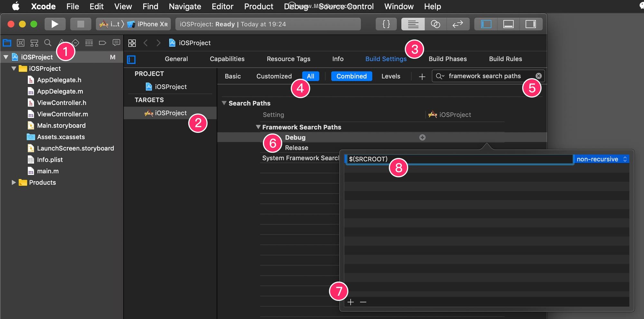The image size is (644, 319).
Task: Open the Capabilities tab
Action: 227,59
